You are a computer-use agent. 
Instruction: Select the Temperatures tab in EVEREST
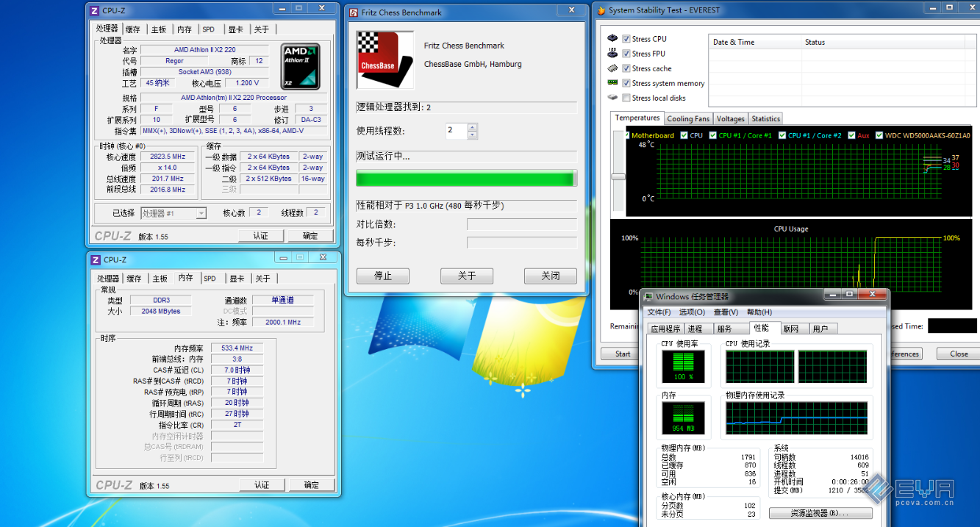(637, 118)
